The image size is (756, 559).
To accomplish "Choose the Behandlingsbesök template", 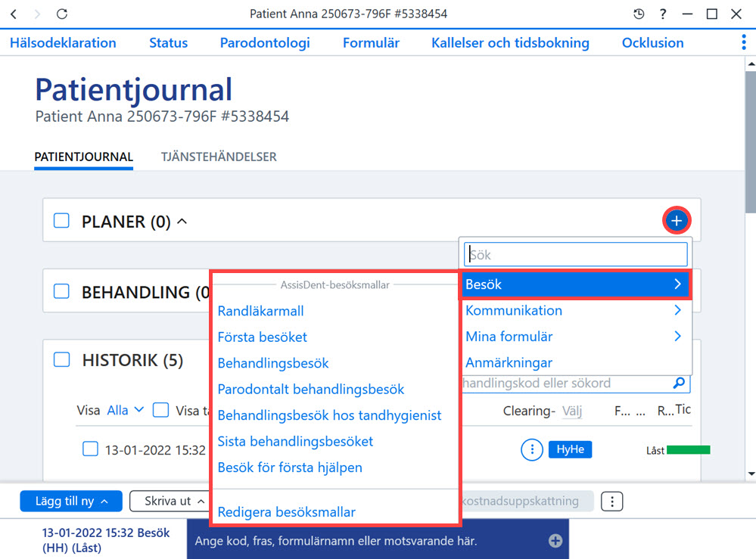I will [x=273, y=363].
